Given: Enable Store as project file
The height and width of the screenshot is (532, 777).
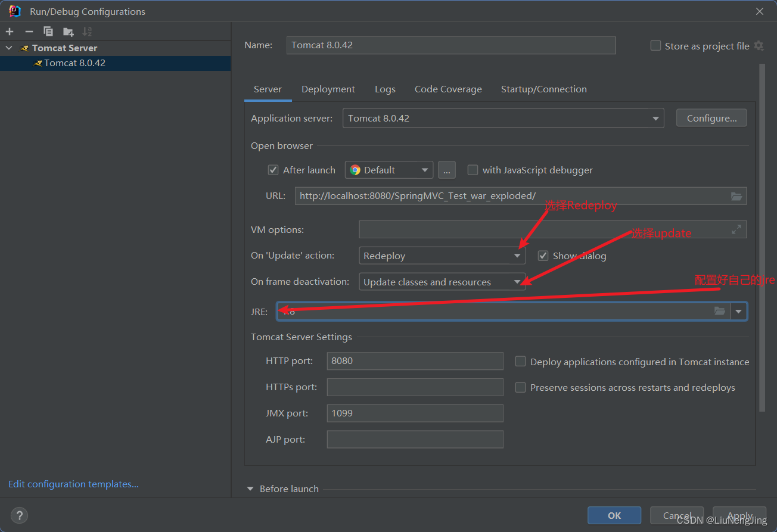Looking at the screenshot, I should pyautogui.click(x=656, y=46).
